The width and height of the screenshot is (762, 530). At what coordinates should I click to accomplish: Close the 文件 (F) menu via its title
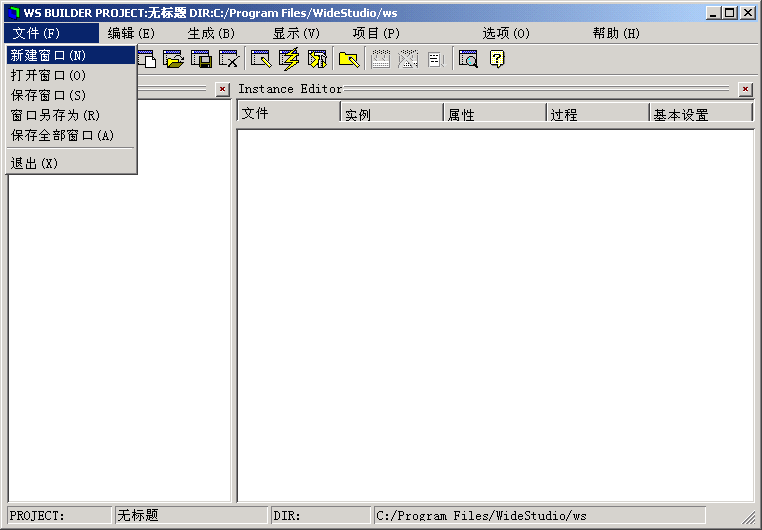[52, 33]
